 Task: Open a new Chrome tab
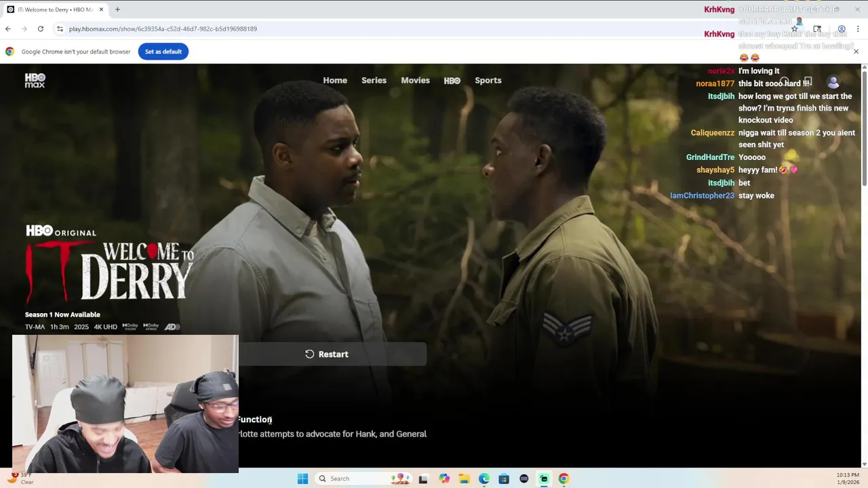pyautogui.click(x=117, y=9)
